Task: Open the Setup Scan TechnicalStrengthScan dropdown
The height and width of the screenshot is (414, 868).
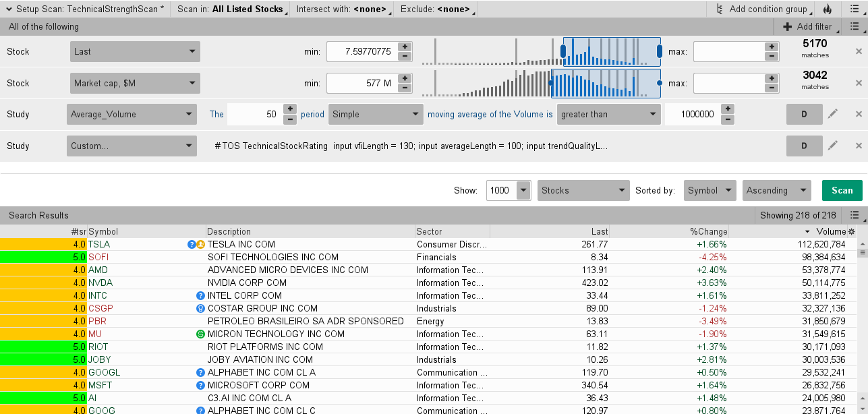Action: click(85, 9)
